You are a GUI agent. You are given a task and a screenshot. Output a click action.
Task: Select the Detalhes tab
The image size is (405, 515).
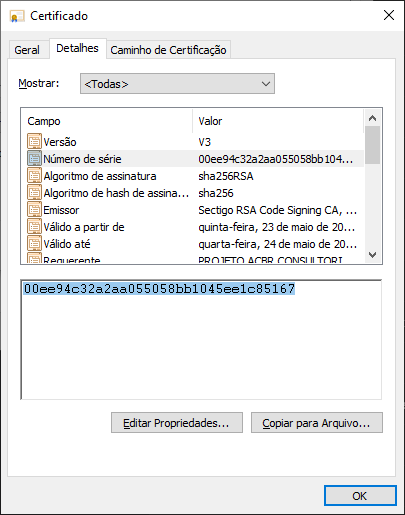pyautogui.click(x=77, y=48)
